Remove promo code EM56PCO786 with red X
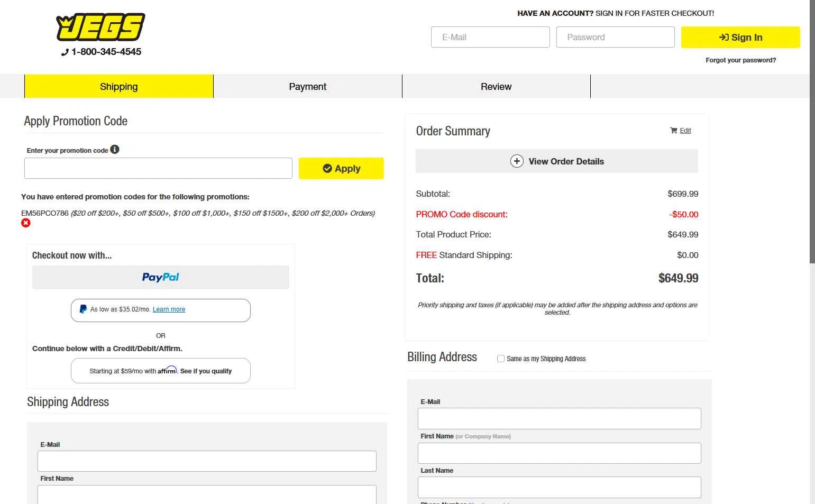 pyautogui.click(x=26, y=223)
